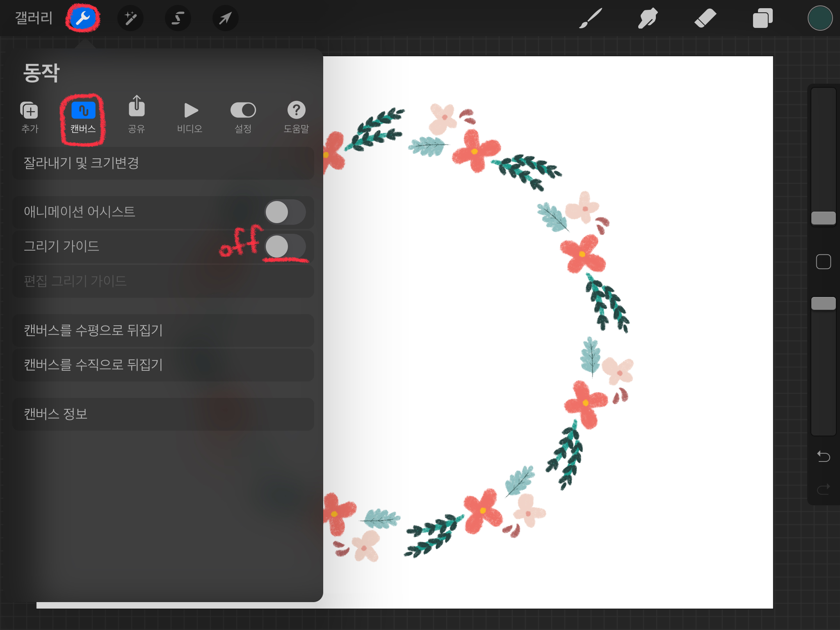The height and width of the screenshot is (630, 840).
Task: Open 캔버스 정보 entry
Action: click(x=163, y=414)
